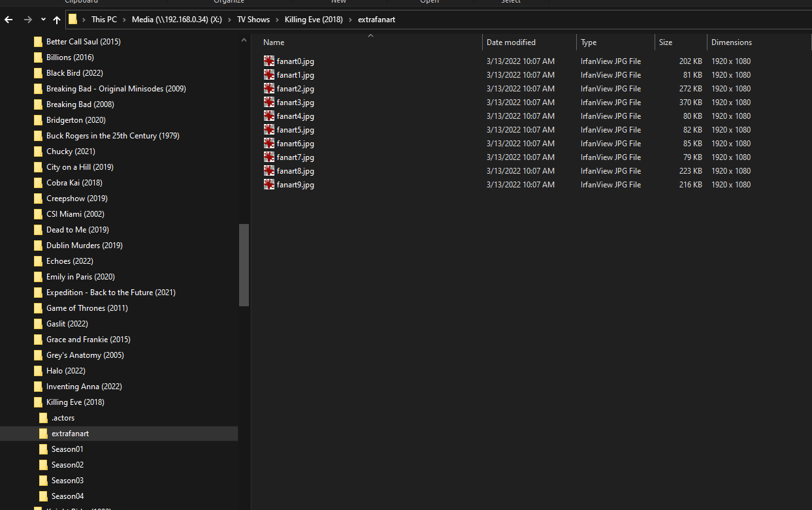
Task: Open Gaslit (2022) folder in tree
Action: [x=67, y=324]
